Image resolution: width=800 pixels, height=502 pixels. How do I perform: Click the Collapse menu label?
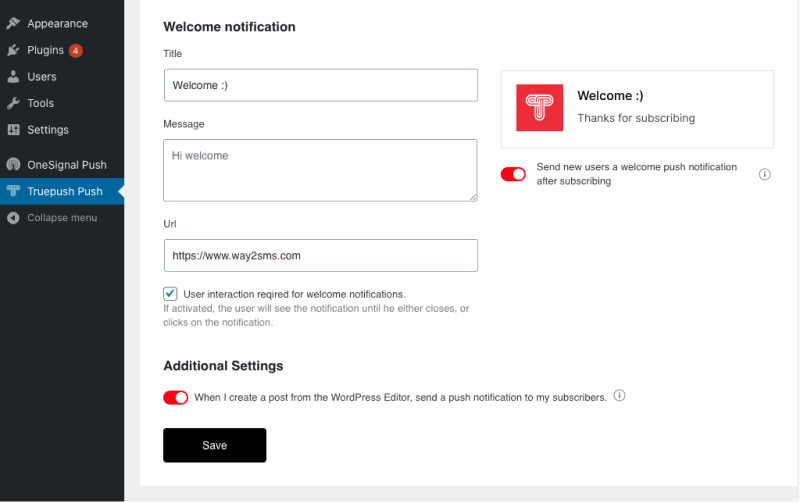[x=62, y=218]
